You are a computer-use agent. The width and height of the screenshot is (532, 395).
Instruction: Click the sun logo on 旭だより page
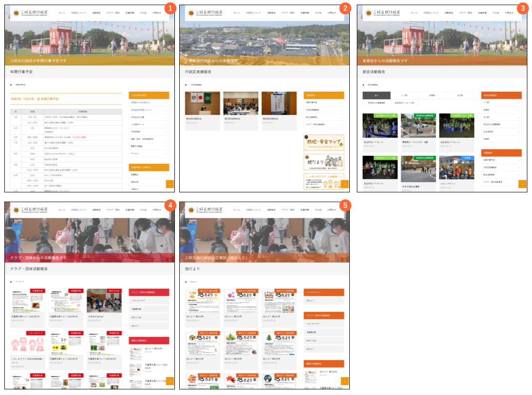[191, 210]
